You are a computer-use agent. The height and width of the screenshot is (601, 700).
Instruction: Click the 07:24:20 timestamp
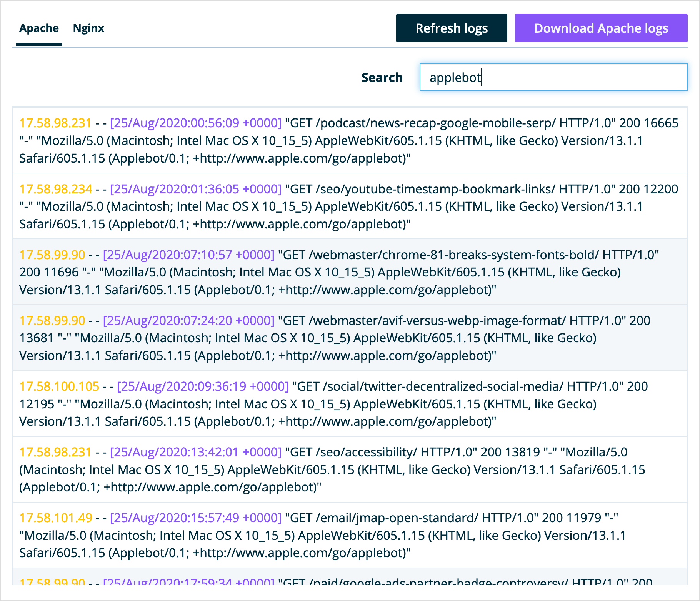click(x=189, y=320)
